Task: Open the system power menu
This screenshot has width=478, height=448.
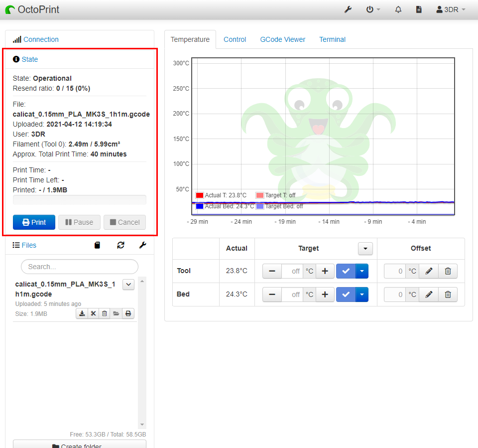Action: 373,9
